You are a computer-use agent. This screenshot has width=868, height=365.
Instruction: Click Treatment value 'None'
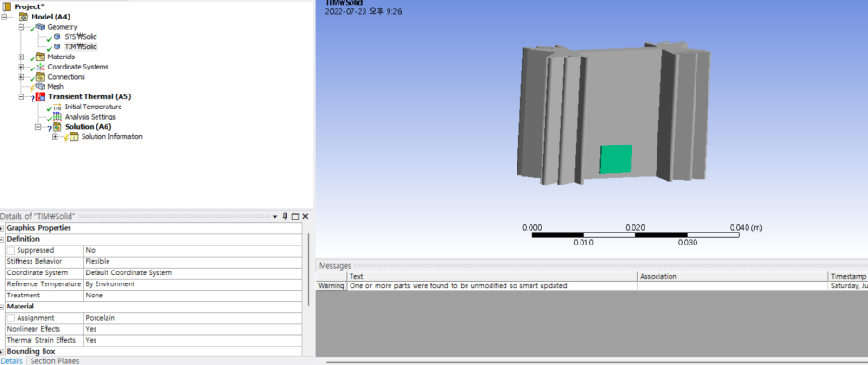193,296
